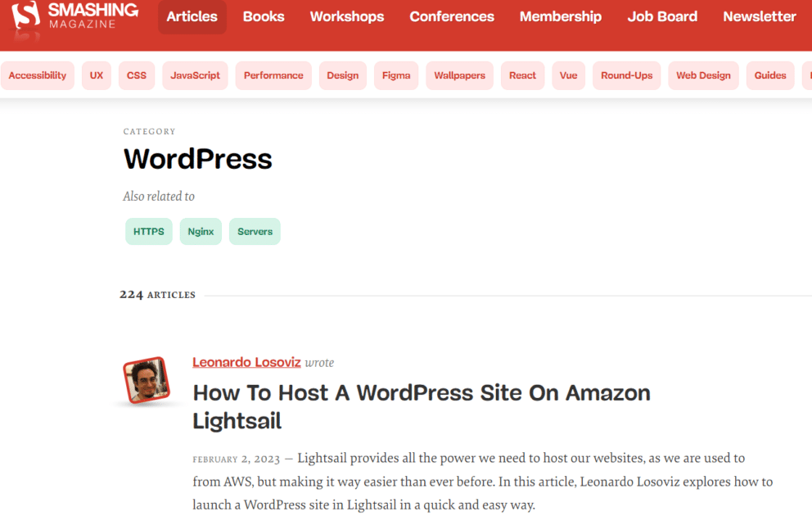Open the Newsletter page

tap(758, 16)
